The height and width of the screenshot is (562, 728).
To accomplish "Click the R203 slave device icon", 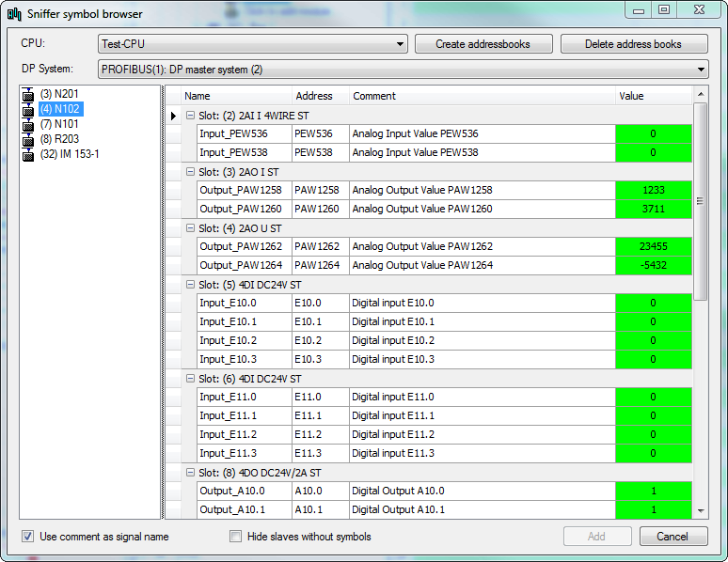I will pyautogui.click(x=28, y=139).
